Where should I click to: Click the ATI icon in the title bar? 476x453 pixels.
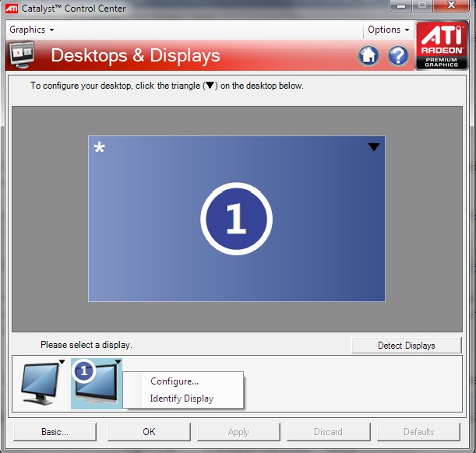[x=12, y=9]
